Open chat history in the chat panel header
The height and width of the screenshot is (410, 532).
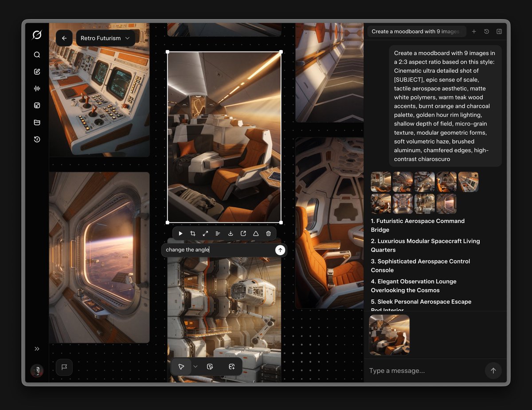coord(486,32)
